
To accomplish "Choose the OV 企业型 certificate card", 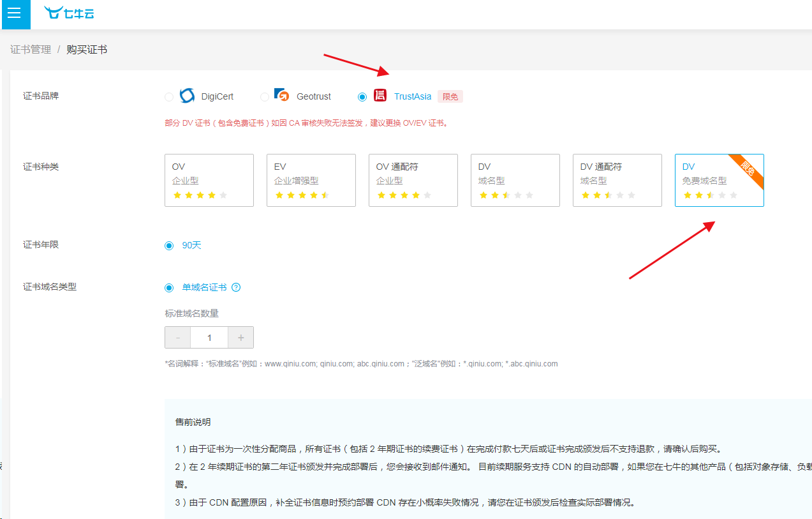I will coord(209,180).
